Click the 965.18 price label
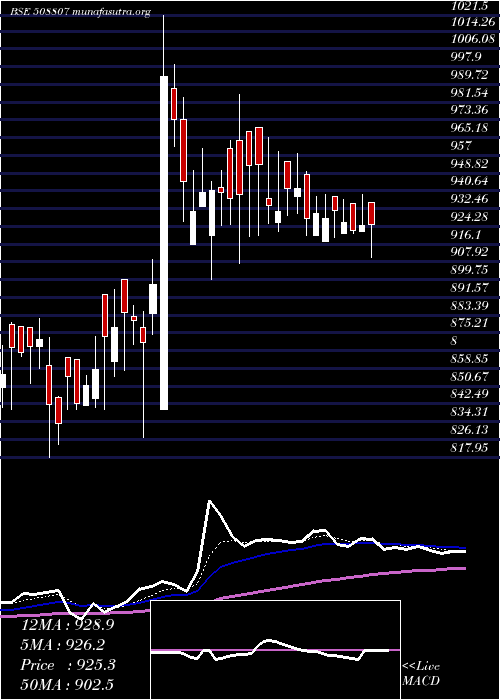The image size is (500, 700). coord(469,128)
